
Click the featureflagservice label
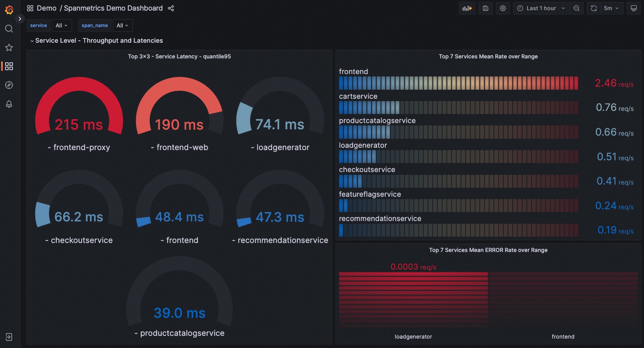[x=370, y=194]
